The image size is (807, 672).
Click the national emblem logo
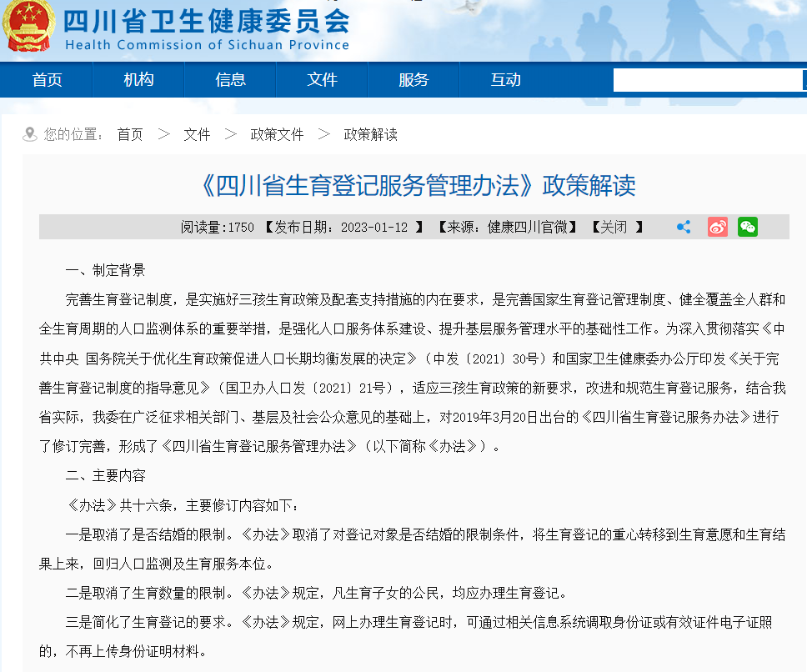coord(28,26)
